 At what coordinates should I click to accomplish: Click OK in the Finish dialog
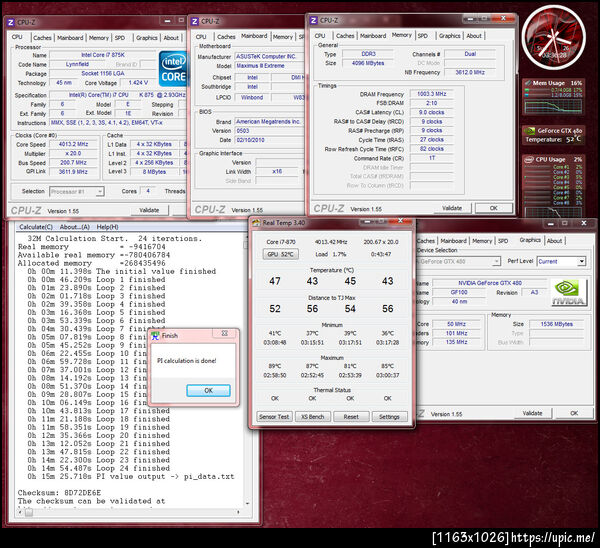pos(208,390)
